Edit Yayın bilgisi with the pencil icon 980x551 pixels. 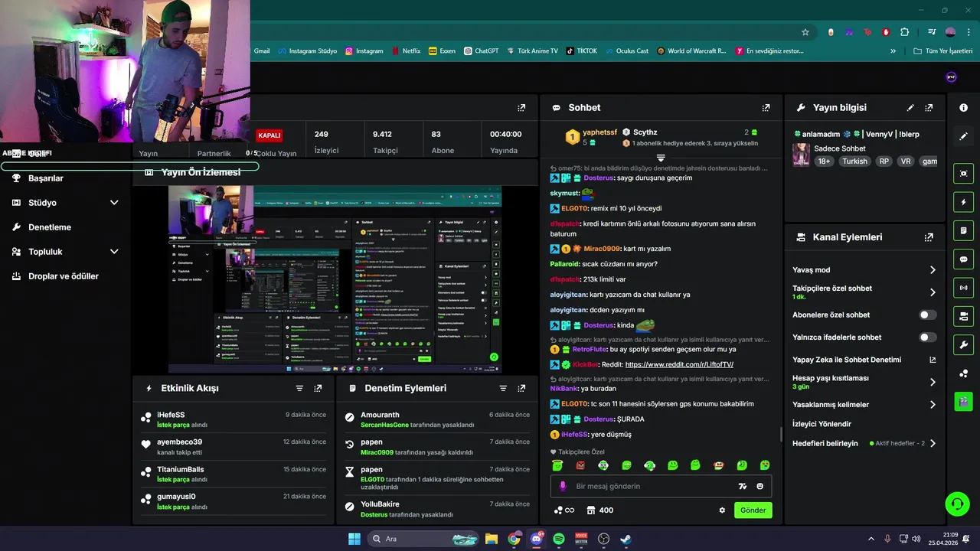(x=910, y=108)
